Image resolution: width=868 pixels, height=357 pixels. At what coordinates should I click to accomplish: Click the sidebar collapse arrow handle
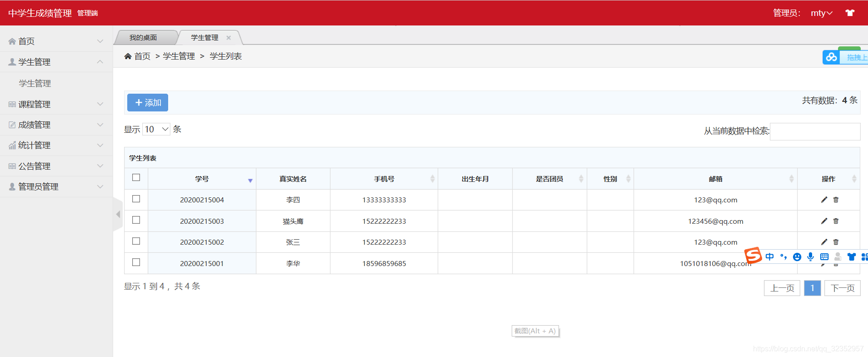point(118,214)
